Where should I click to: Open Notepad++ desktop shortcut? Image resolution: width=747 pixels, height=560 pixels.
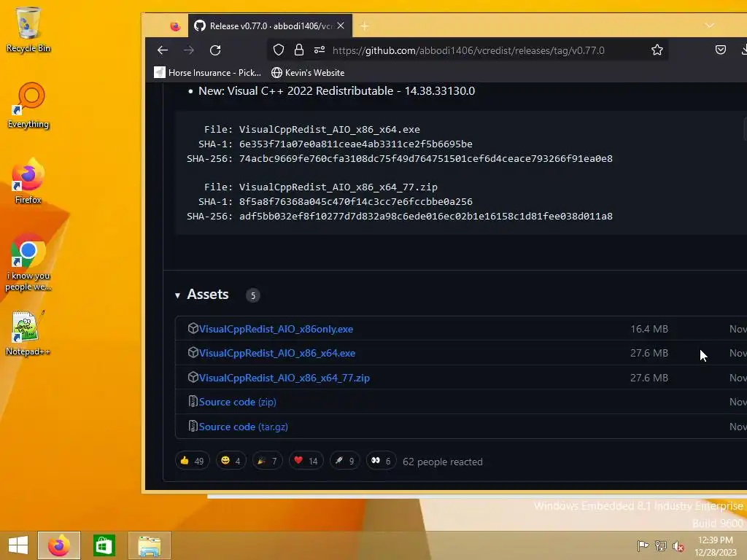(x=28, y=333)
